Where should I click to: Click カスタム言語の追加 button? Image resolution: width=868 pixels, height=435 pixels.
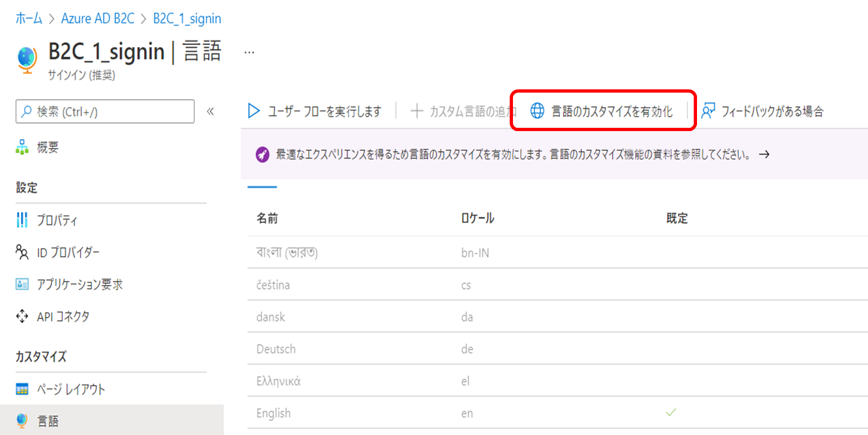[x=463, y=112]
